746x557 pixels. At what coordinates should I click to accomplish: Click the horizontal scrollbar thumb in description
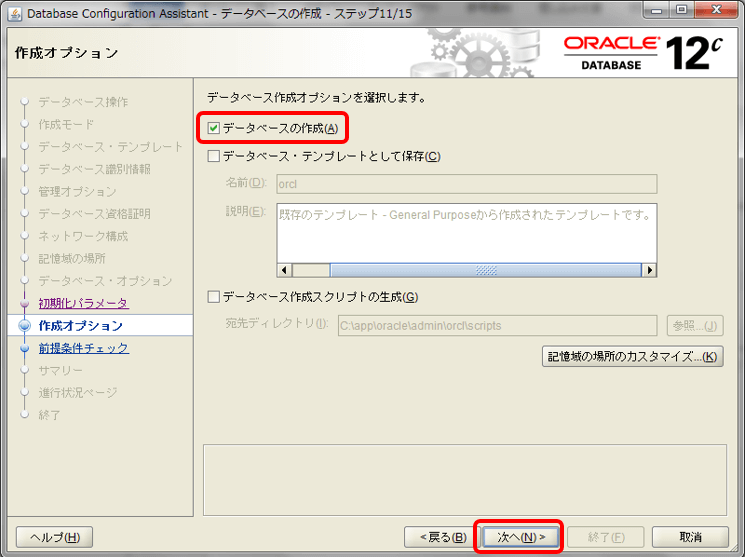coord(486,270)
